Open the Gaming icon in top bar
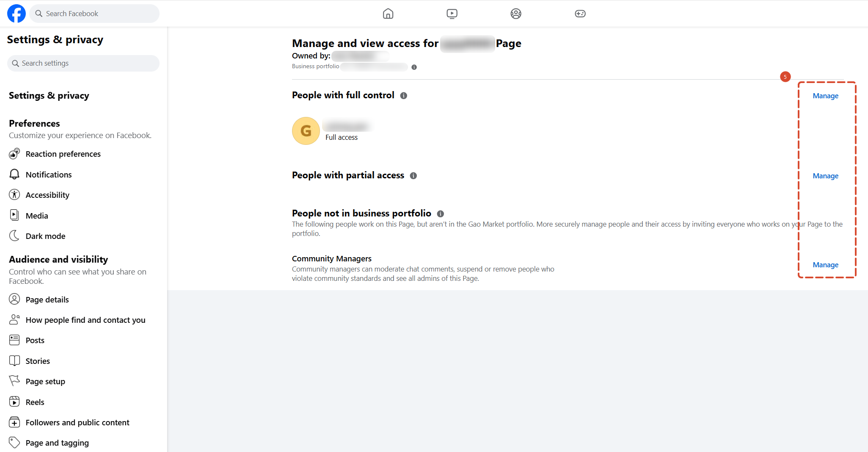Image resolution: width=868 pixels, height=452 pixels. pyautogui.click(x=580, y=14)
